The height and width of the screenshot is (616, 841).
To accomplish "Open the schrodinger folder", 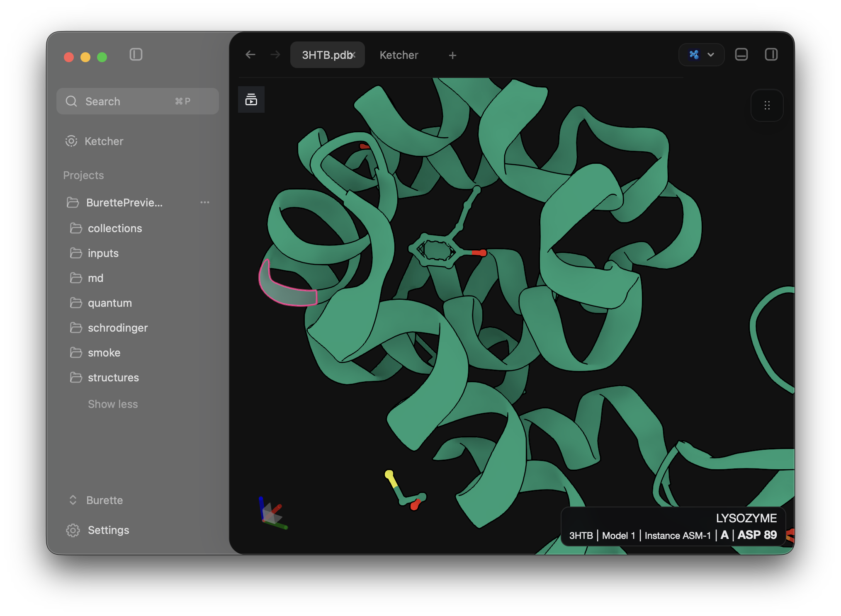I will coord(118,328).
